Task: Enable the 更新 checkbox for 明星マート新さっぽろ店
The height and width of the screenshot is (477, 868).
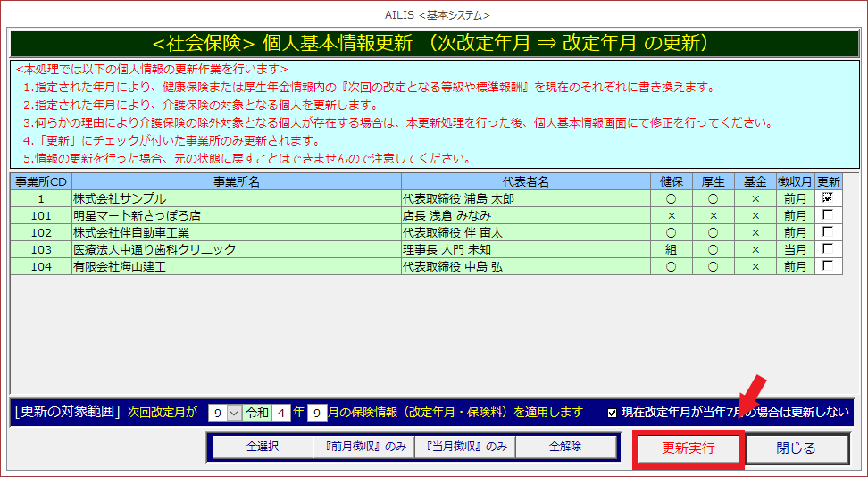Action: tap(828, 215)
